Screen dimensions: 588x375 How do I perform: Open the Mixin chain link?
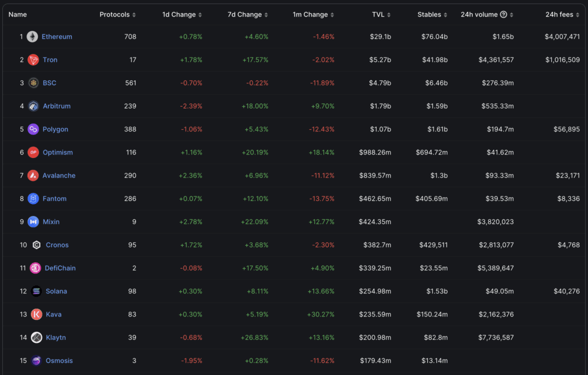click(x=51, y=222)
